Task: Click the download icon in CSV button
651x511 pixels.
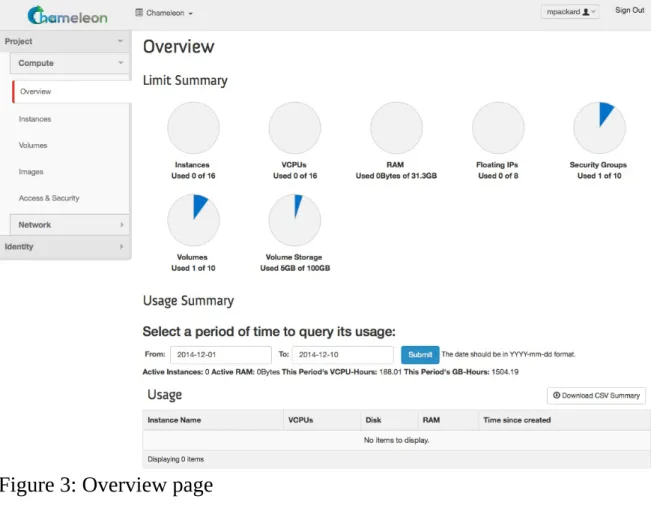Action: click(556, 395)
